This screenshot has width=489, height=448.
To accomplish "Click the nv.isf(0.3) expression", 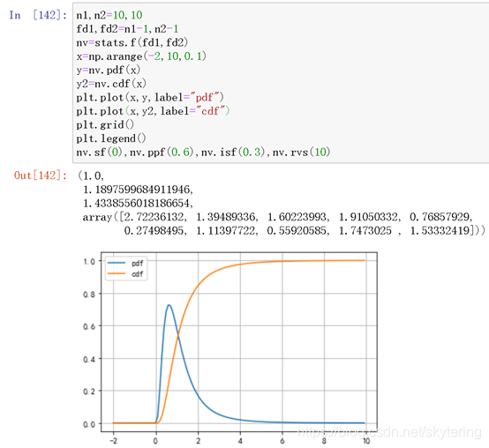I will click(x=233, y=152).
